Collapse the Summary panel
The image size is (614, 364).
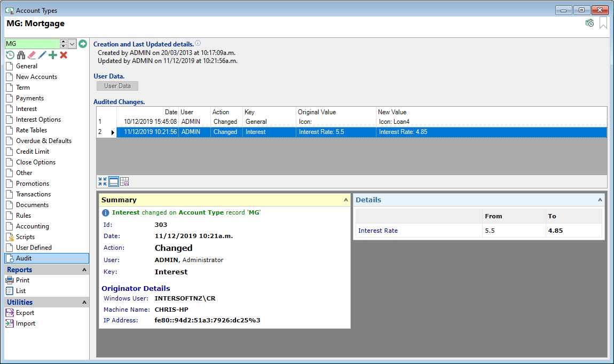[x=346, y=200]
